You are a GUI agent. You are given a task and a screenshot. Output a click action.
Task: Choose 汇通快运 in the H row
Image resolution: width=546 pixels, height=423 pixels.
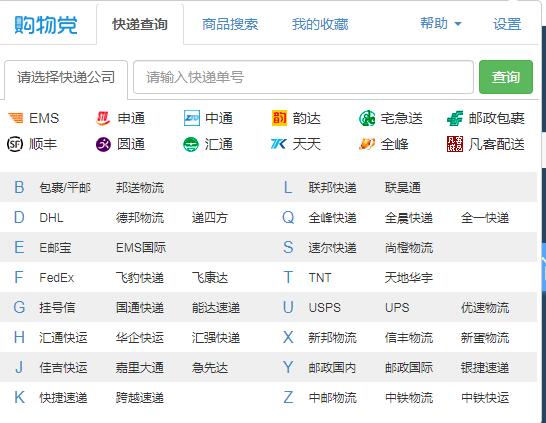point(63,338)
